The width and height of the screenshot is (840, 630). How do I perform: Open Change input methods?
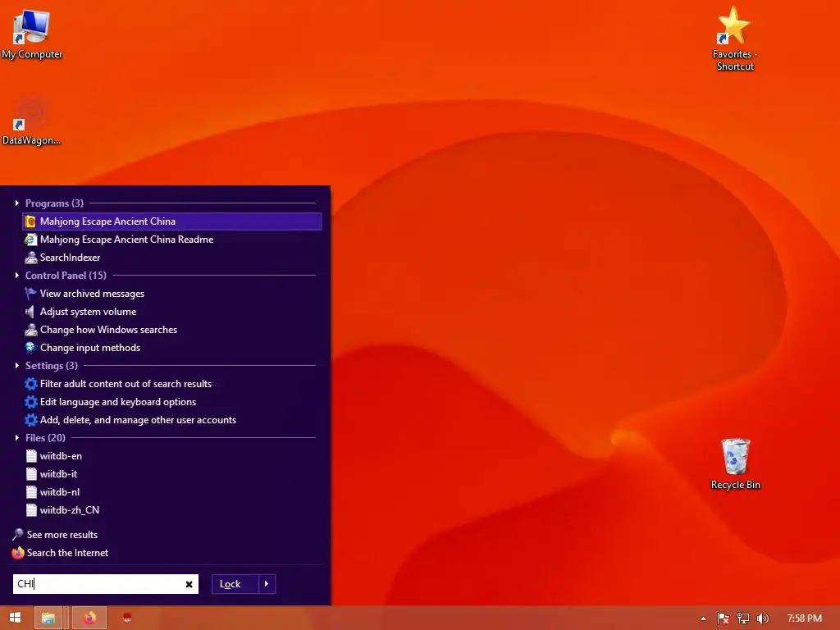pos(172,348)
